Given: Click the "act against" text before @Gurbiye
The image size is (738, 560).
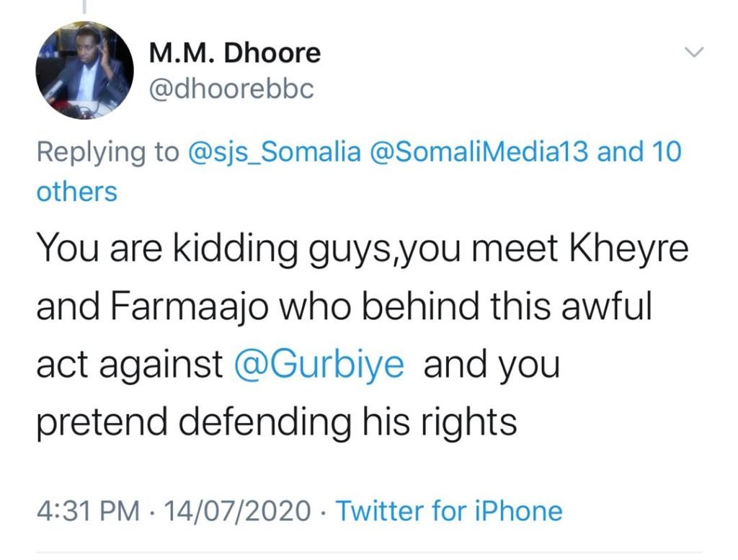Looking at the screenshot, I should (x=129, y=364).
